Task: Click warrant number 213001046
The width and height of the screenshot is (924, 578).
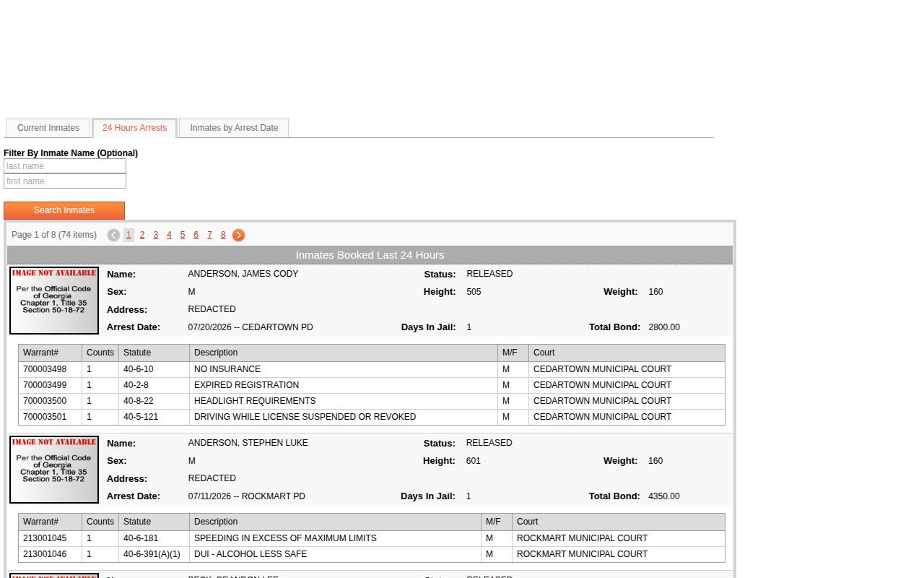Action: click(45, 554)
